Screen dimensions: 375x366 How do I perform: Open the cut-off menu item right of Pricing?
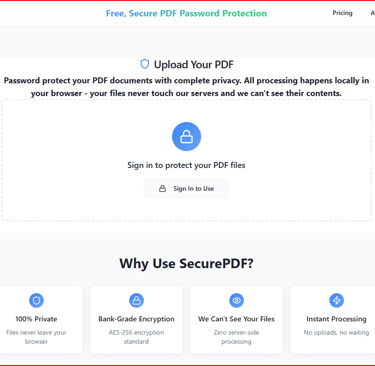pos(373,13)
